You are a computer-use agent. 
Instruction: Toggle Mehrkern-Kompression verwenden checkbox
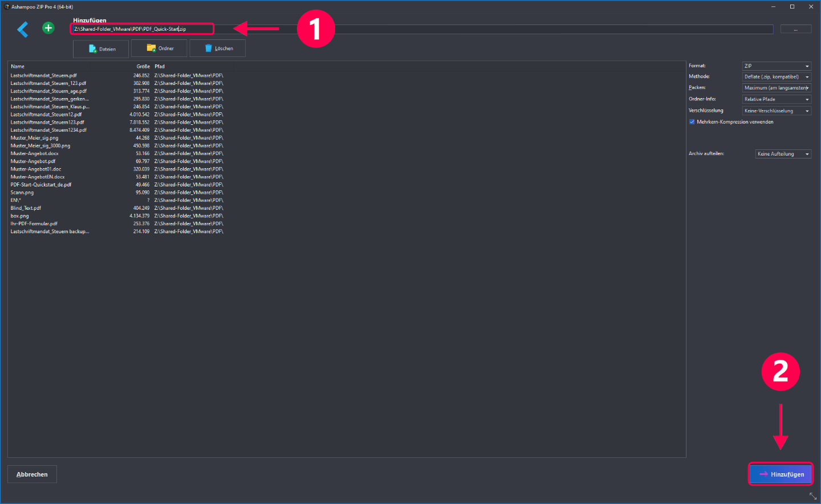(x=692, y=122)
